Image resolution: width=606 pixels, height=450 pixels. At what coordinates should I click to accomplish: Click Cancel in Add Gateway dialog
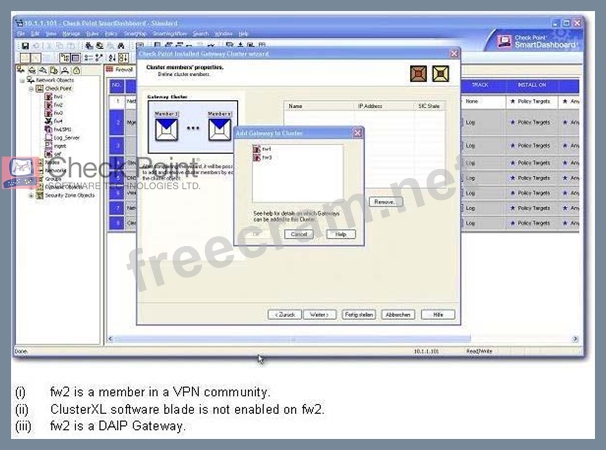click(x=299, y=234)
